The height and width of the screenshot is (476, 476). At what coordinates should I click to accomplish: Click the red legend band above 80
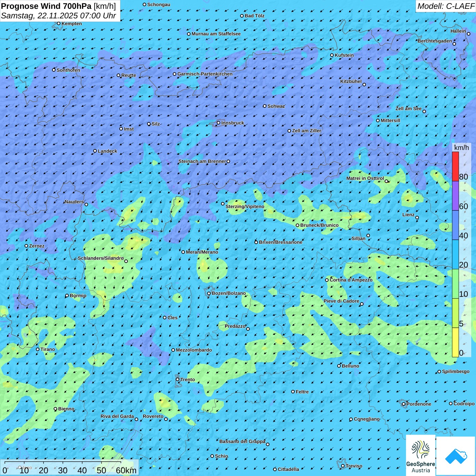[455, 166]
